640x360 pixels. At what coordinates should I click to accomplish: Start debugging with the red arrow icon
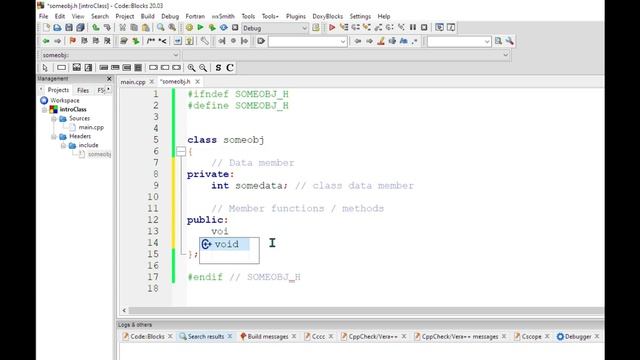point(332,27)
